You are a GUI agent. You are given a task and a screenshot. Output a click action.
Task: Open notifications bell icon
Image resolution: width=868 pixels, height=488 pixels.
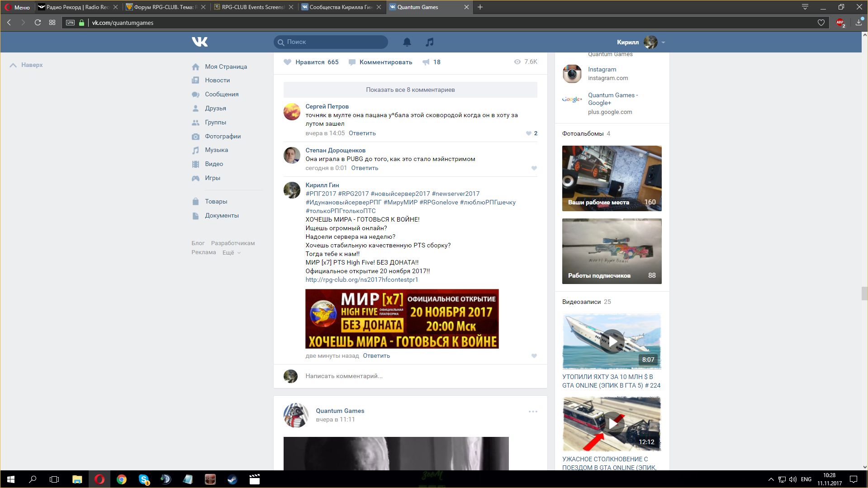click(407, 42)
